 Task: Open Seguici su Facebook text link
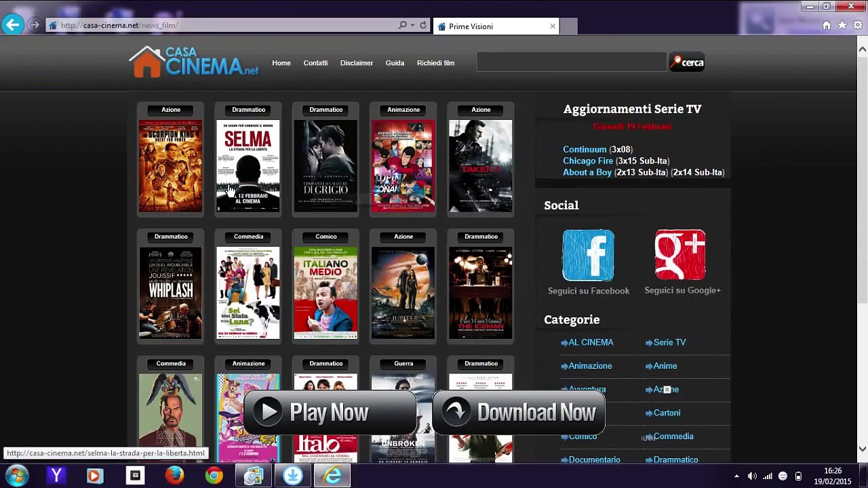[589, 291]
